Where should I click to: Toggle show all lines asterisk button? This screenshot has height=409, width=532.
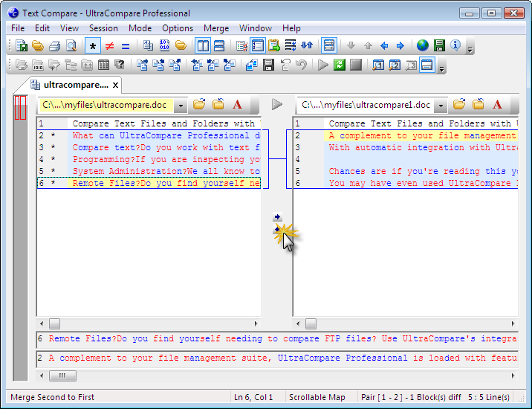pos(93,45)
